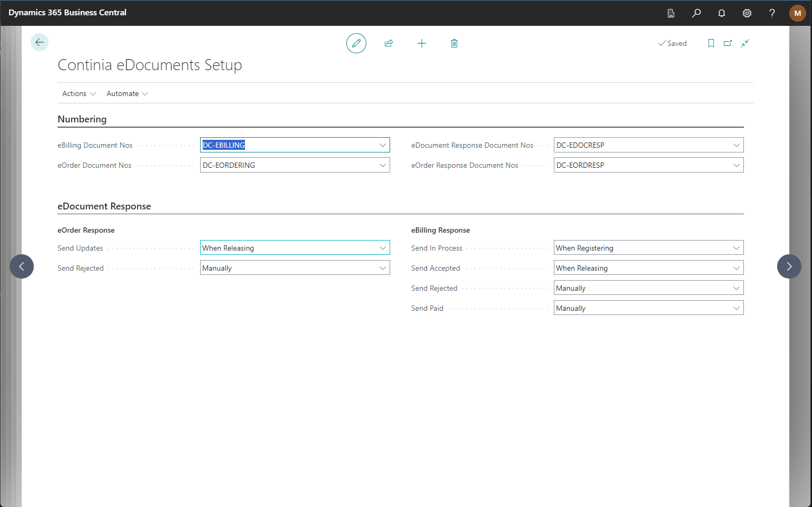The image size is (812, 507).
Task: Bookmark this page
Action: [711, 43]
